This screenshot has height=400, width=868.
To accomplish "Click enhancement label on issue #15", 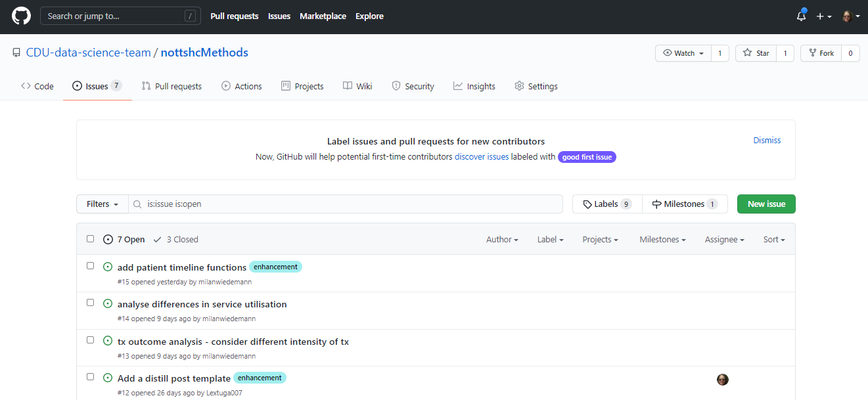I will 275,267.
